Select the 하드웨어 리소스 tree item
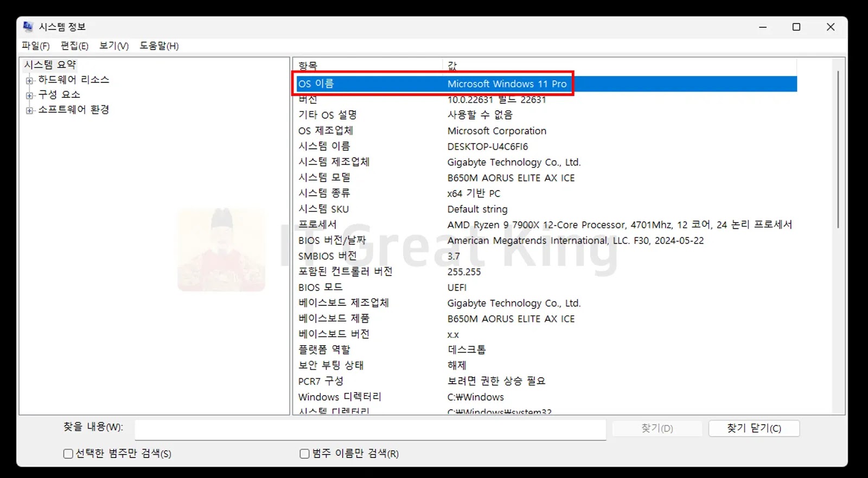The image size is (868, 478). pos(73,80)
